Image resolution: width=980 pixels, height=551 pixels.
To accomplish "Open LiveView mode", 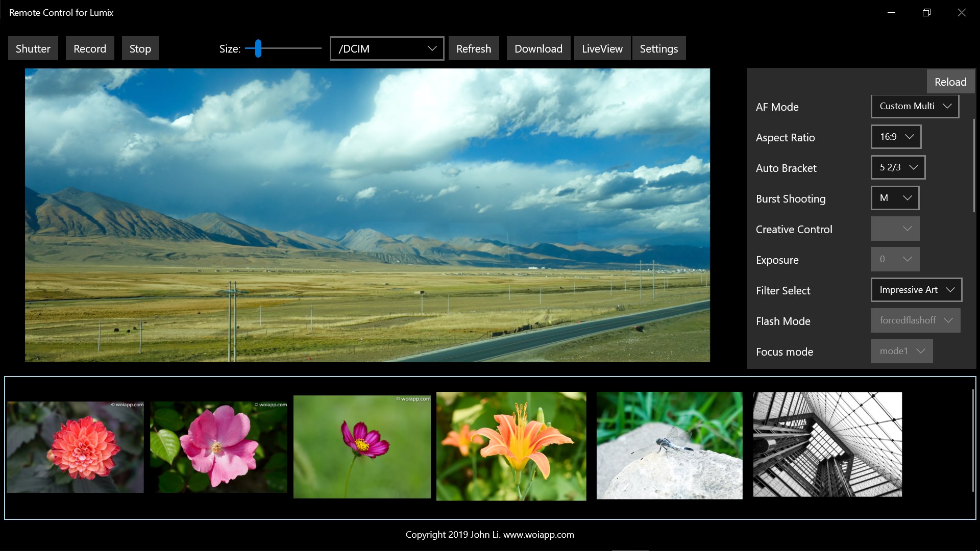I will point(602,48).
